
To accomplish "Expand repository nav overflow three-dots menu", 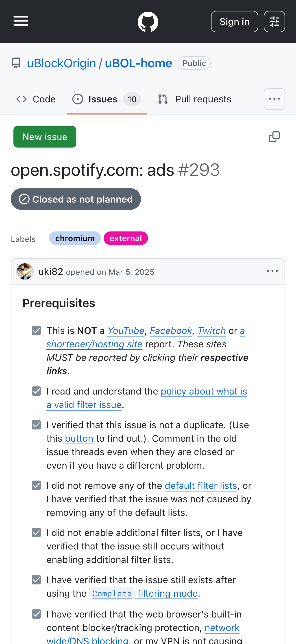I will click(274, 99).
